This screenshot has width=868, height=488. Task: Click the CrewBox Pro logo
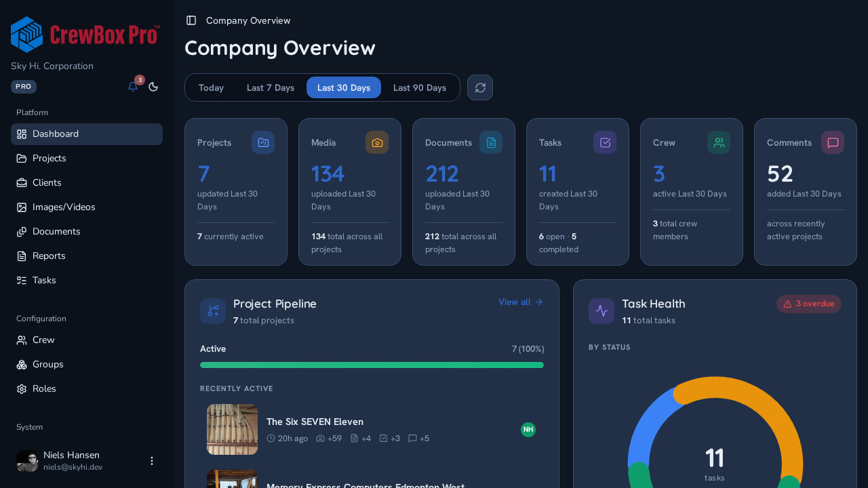(x=85, y=35)
